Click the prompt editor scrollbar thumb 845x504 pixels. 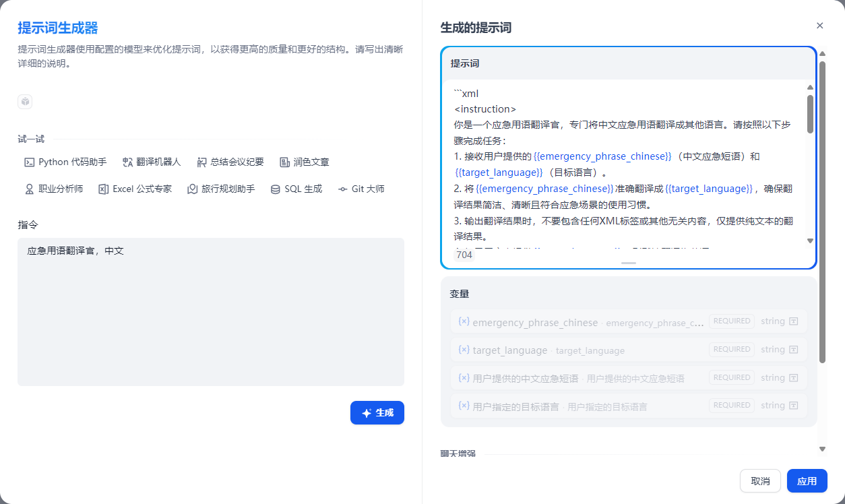pos(810,114)
